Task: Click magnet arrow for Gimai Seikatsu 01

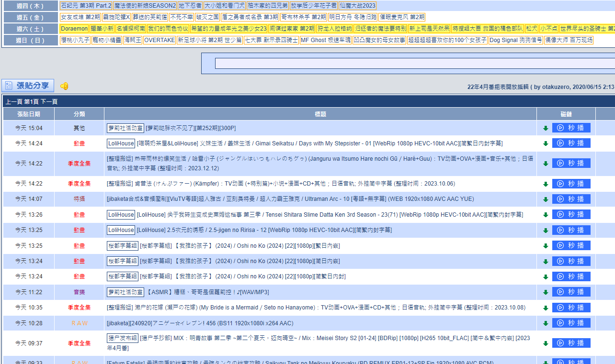Action: click(x=546, y=143)
